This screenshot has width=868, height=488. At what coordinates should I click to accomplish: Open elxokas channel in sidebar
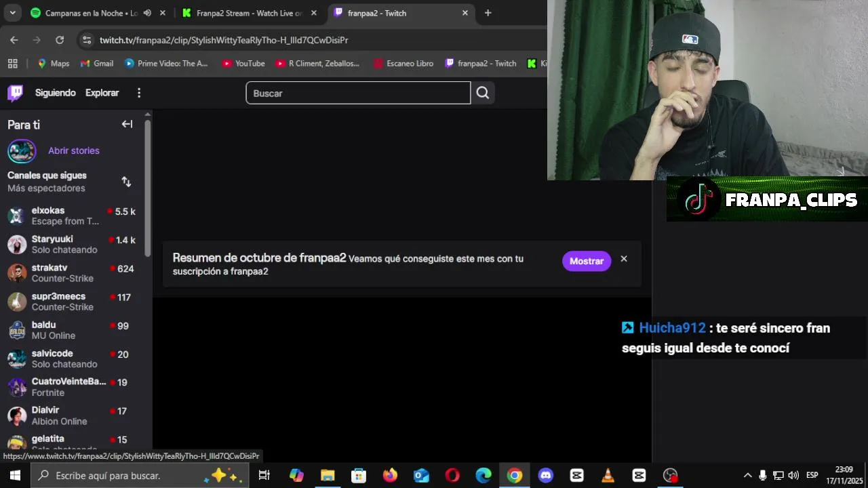click(71, 216)
